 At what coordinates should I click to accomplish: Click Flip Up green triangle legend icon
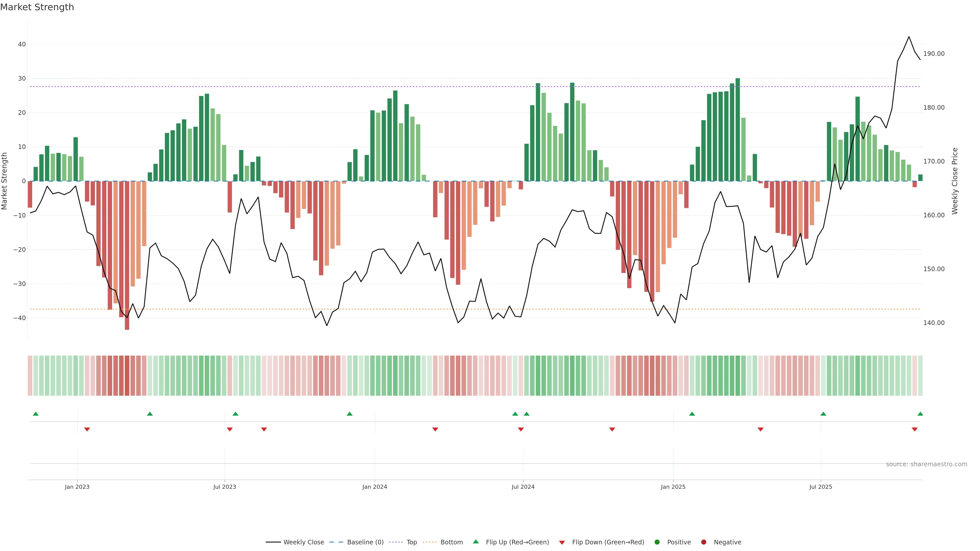(x=475, y=542)
